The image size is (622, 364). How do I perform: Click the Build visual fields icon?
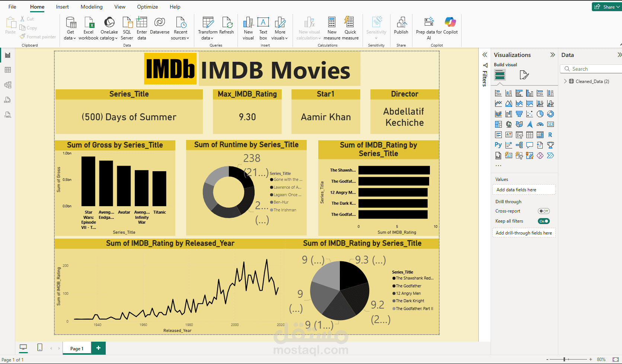(500, 75)
